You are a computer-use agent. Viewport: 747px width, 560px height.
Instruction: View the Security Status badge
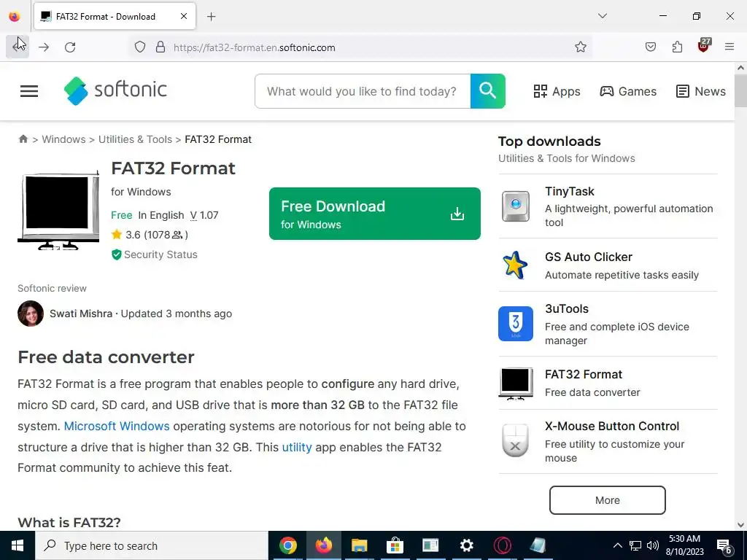(155, 254)
